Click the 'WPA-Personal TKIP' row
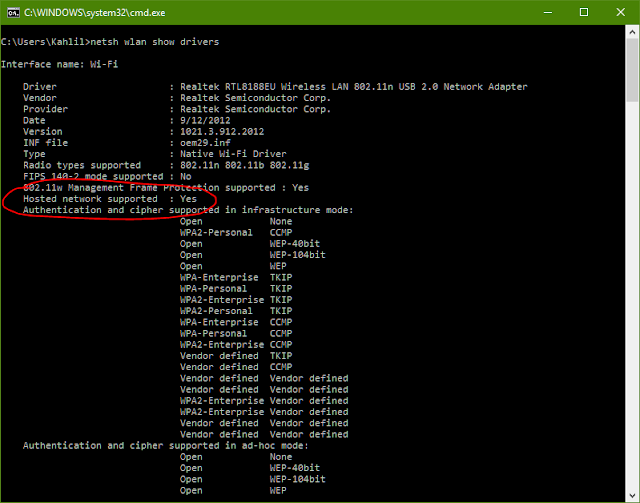 coord(236,289)
